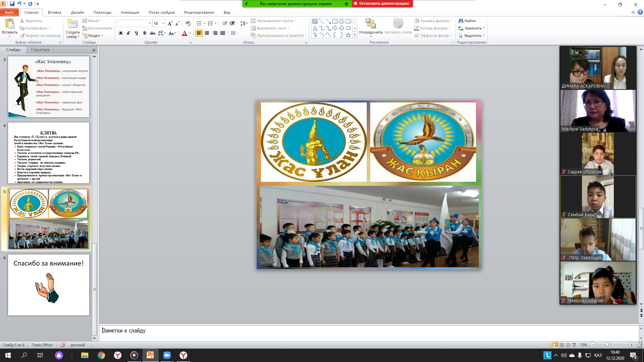Open font color dropdown arrow
Screen dimensions: 644x362
[190, 33]
